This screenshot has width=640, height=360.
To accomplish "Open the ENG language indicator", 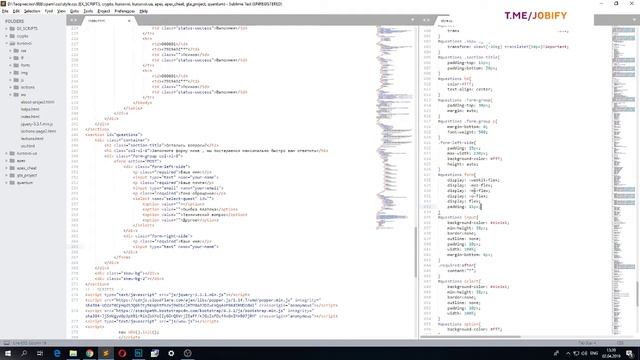I will (x=594, y=353).
